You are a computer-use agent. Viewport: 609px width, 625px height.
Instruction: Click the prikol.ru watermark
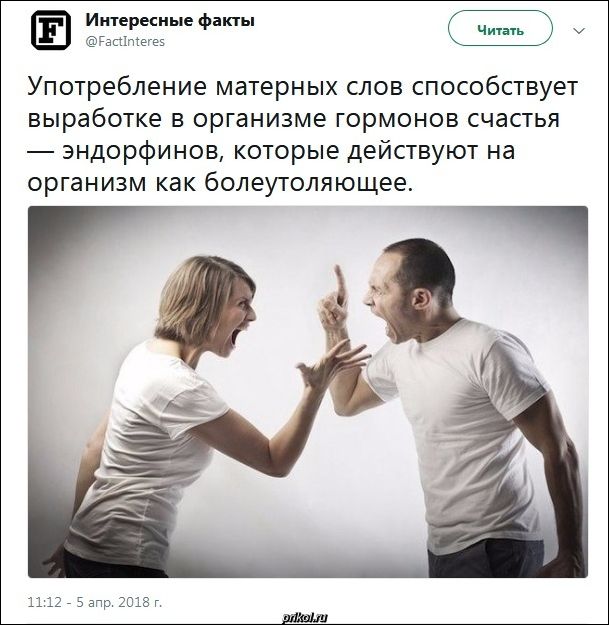point(305,617)
